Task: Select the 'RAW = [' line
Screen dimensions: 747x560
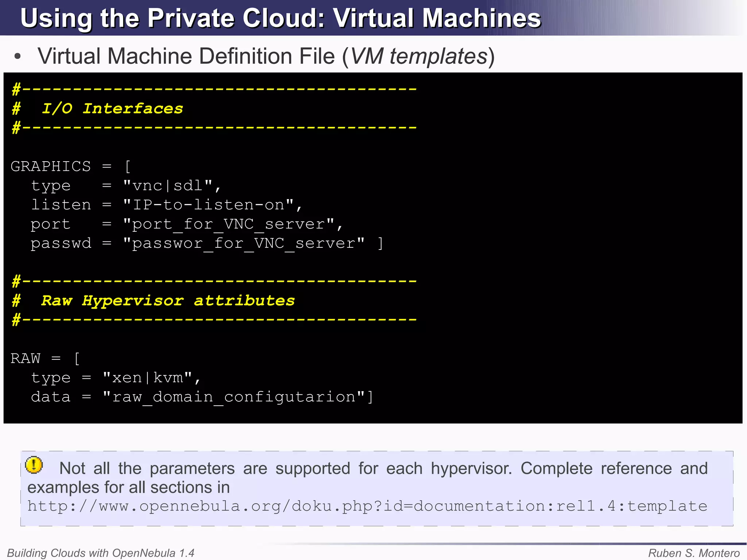Action: pyautogui.click(x=45, y=359)
